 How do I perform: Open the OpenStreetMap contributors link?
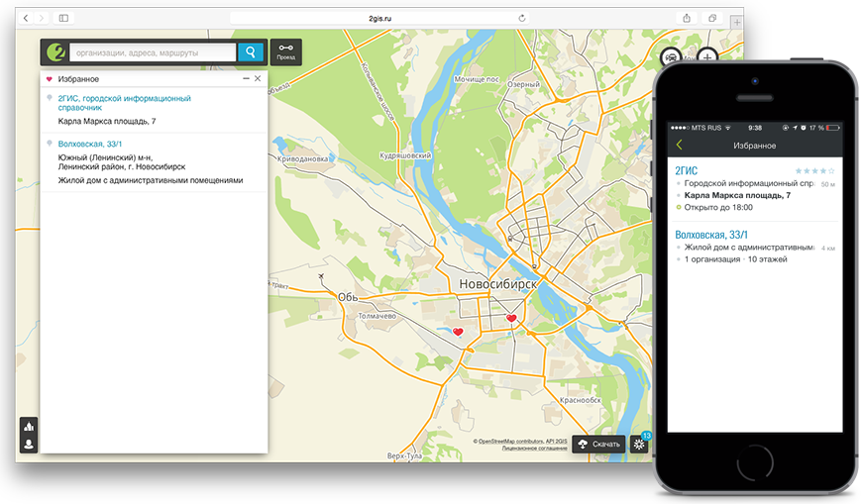click(510, 442)
